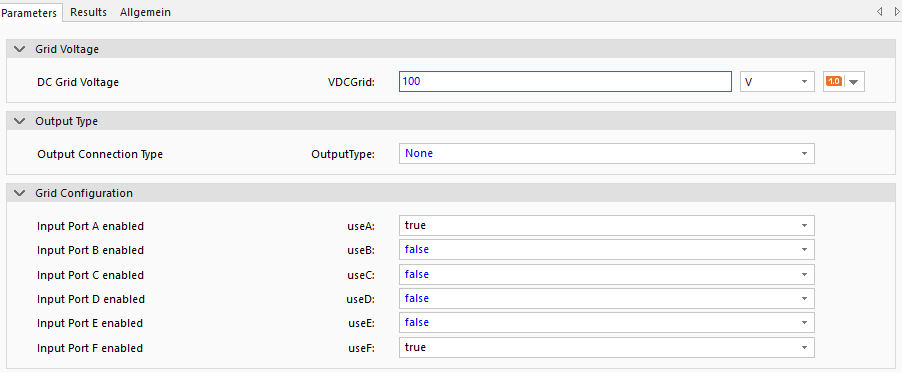Screen dimensions: 902x373
Task: Collapse the Grid Configuration section
Action: [x=20, y=193]
